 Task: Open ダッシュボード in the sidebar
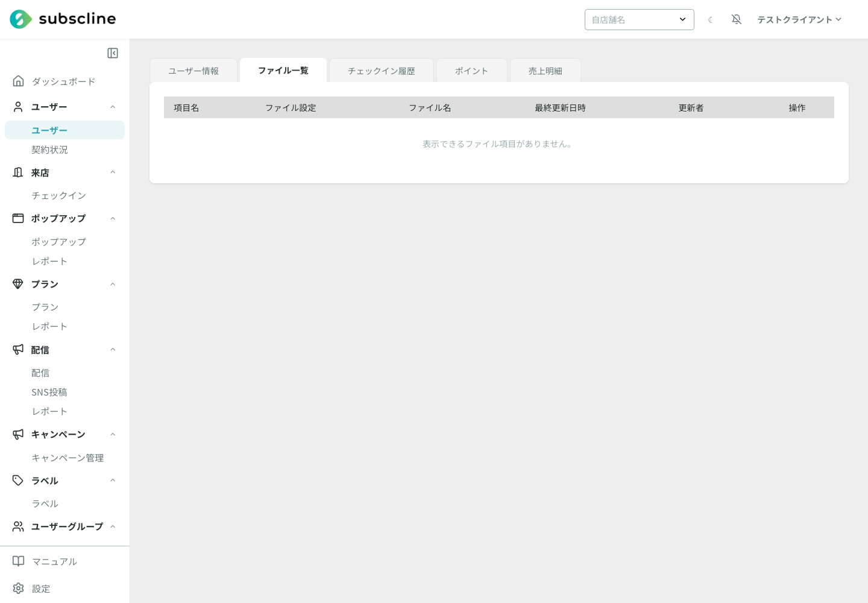pos(63,81)
